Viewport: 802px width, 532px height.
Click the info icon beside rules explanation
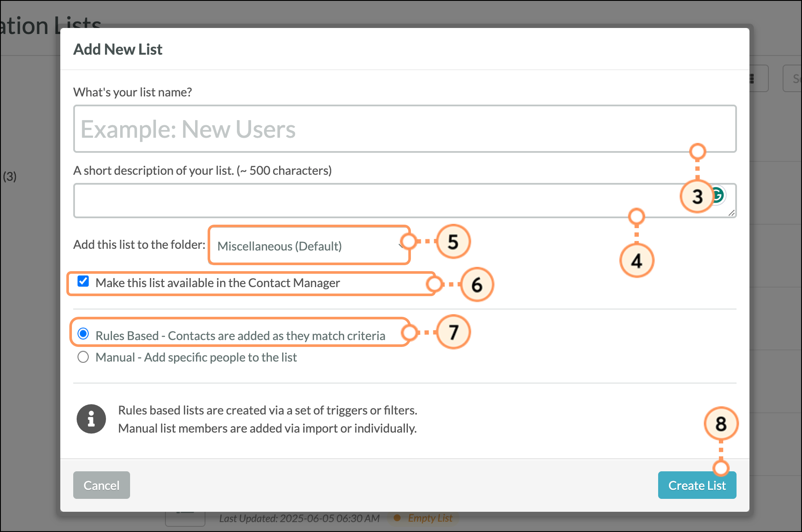[x=91, y=419]
